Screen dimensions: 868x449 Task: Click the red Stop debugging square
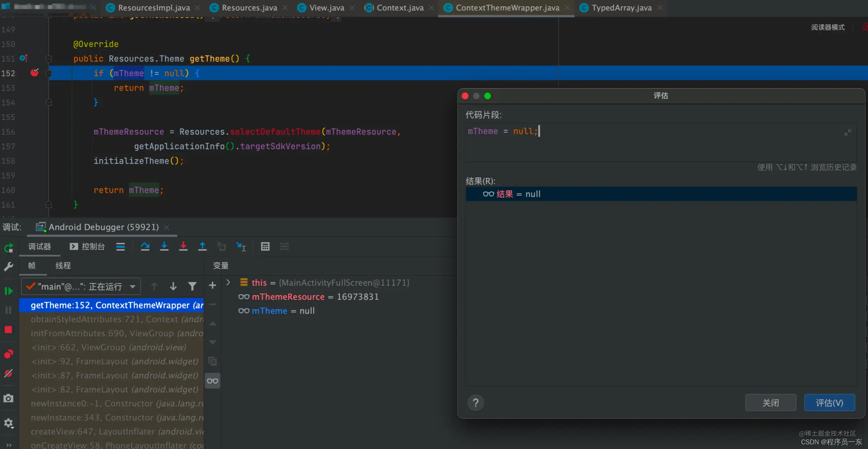(9, 330)
